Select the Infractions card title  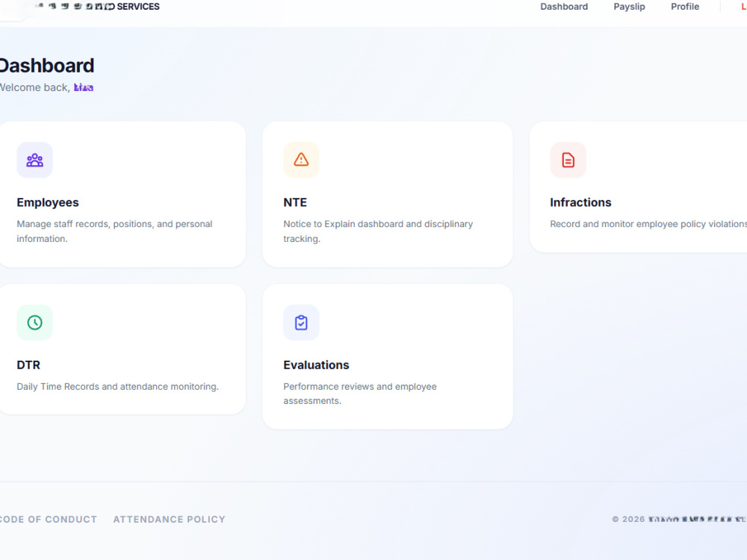580,202
